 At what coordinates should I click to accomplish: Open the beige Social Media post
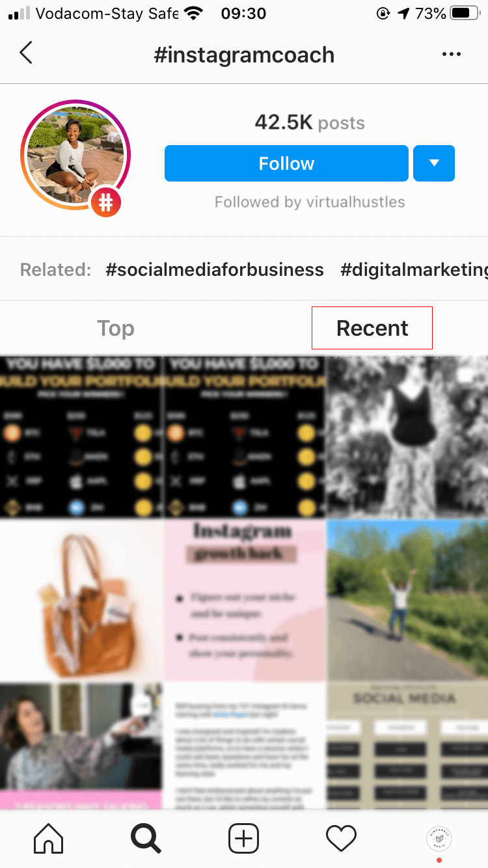[x=407, y=746]
